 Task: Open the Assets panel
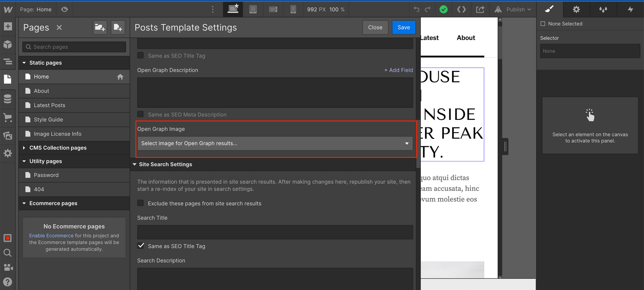pyautogui.click(x=8, y=136)
